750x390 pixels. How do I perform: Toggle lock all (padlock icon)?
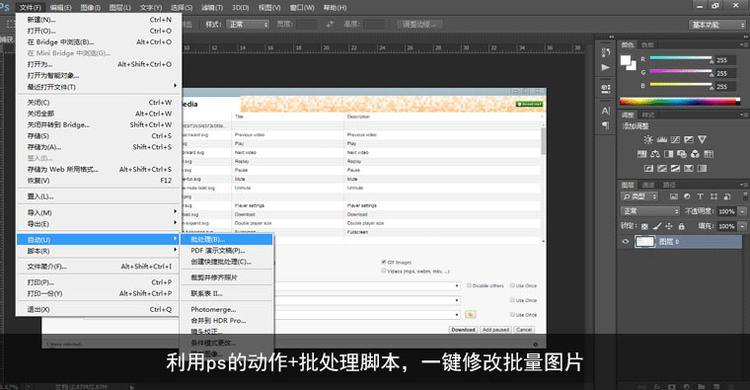tap(682, 226)
